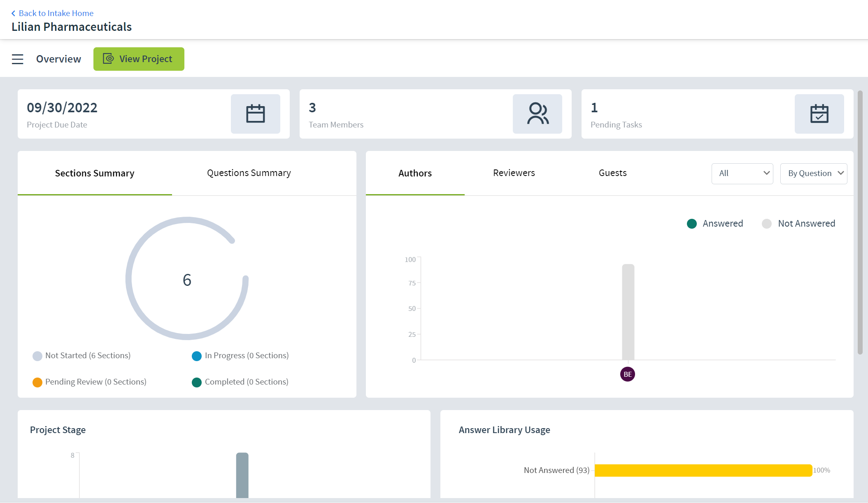The image size is (868, 503).
Task: Toggle Not Started (6 Sections) legend
Action: click(x=81, y=356)
